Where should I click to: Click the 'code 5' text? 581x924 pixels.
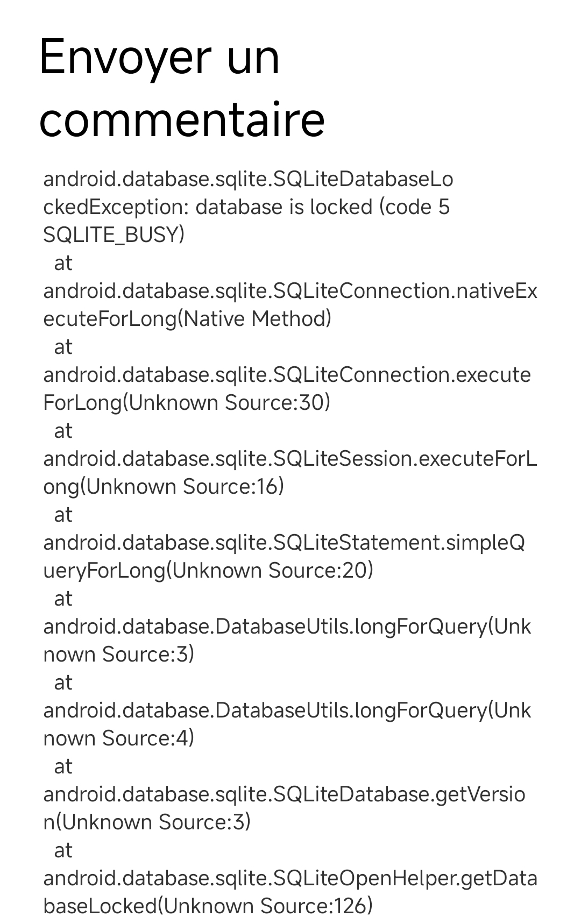click(x=414, y=207)
